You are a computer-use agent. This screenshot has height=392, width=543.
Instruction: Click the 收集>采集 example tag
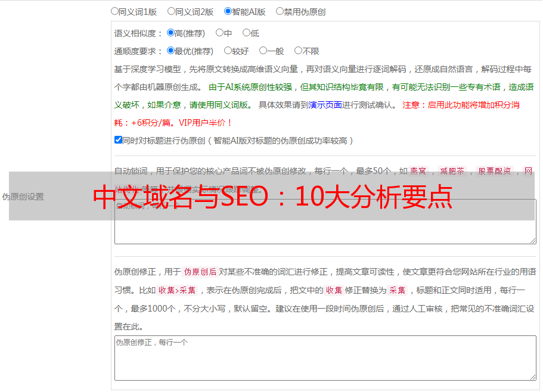click(x=177, y=290)
